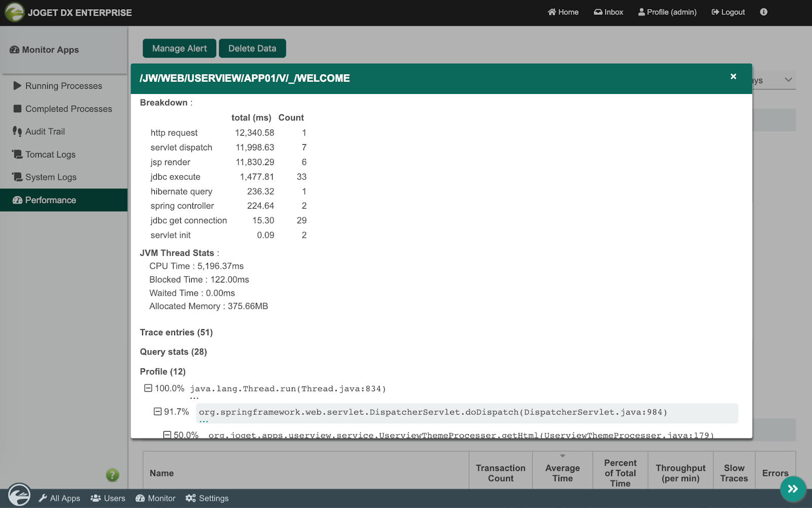Collapse the 91.7% DispatcherServlet profile node
The image size is (812, 508).
[158, 411]
